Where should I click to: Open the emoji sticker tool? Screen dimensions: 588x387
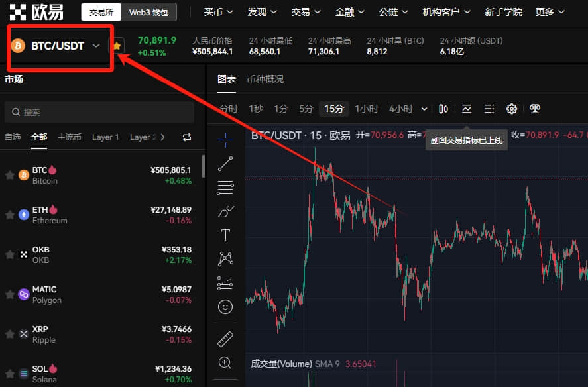pos(225,307)
